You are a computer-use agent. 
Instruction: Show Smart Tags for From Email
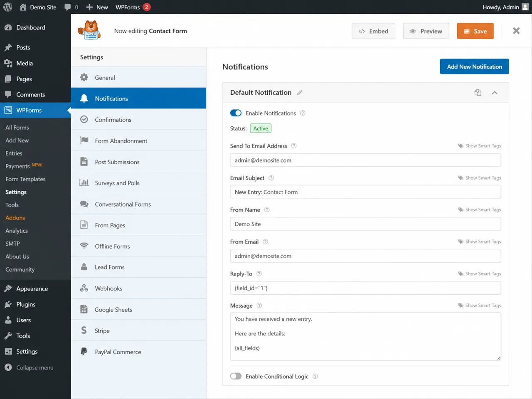pos(480,241)
